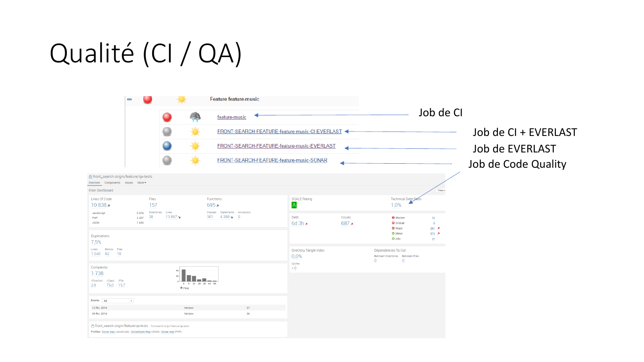Image resolution: width=644 pixels, height=362 pixels.
Task: Click the Lines Of Code value 10 838
Action: (99, 205)
